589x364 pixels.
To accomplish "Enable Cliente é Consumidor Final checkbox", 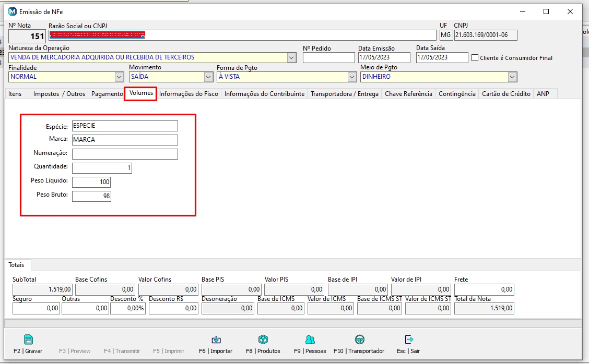I will coord(475,58).
